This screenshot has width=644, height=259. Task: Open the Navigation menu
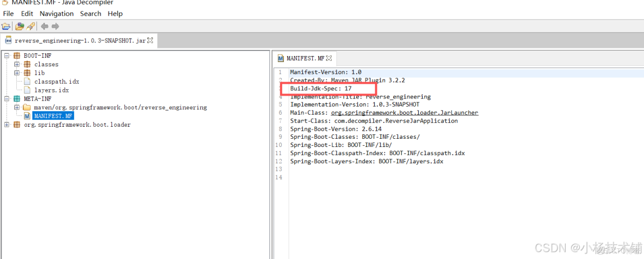click(57, 14)
